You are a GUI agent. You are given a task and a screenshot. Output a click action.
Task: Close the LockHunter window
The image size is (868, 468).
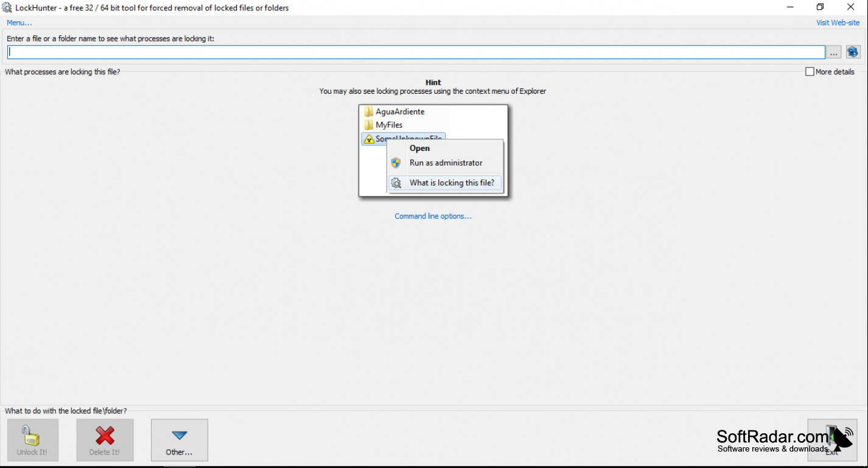pos(851,7)
